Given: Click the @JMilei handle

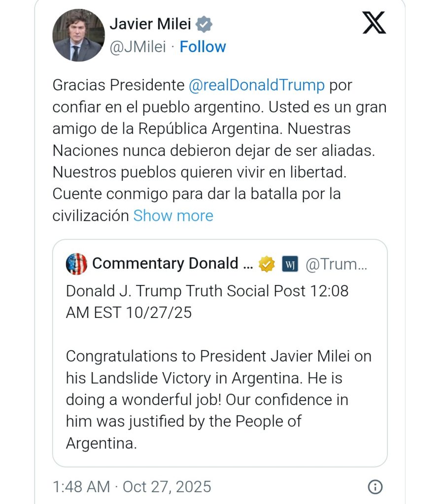Looking at the screenshot, I should coord(137,47).
